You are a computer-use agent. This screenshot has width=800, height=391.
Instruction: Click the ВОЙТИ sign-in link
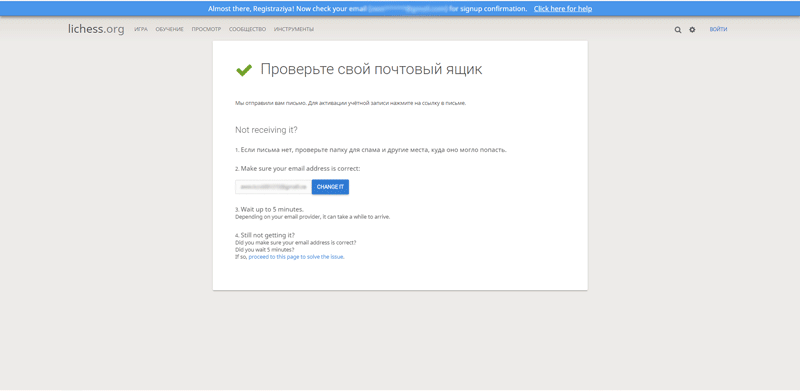pyautogui.click(x=718, y=30)
